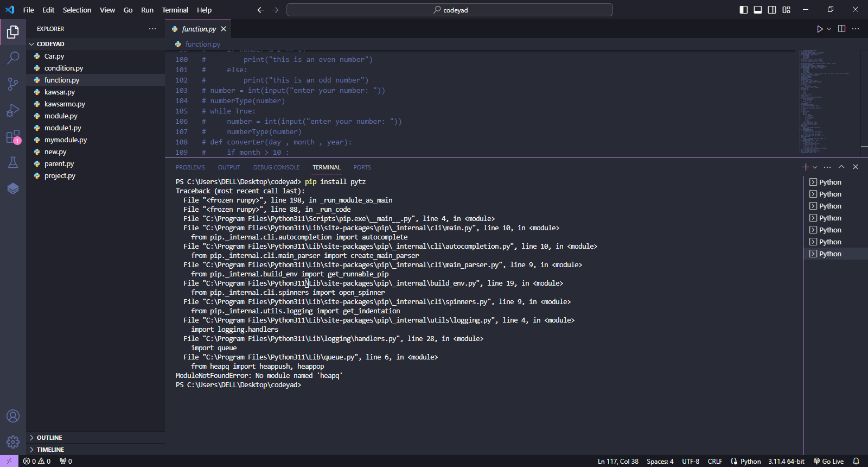
Task: Open the Accounts icon in activity bar
Action: point(13,416)
